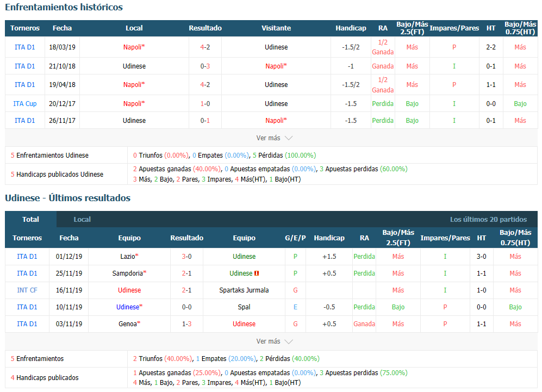Expand Ver más under Udinese last results
Image resolution: width=542 pixels, height=392 pixels.
pyautogui.click(x=274, y=341)
